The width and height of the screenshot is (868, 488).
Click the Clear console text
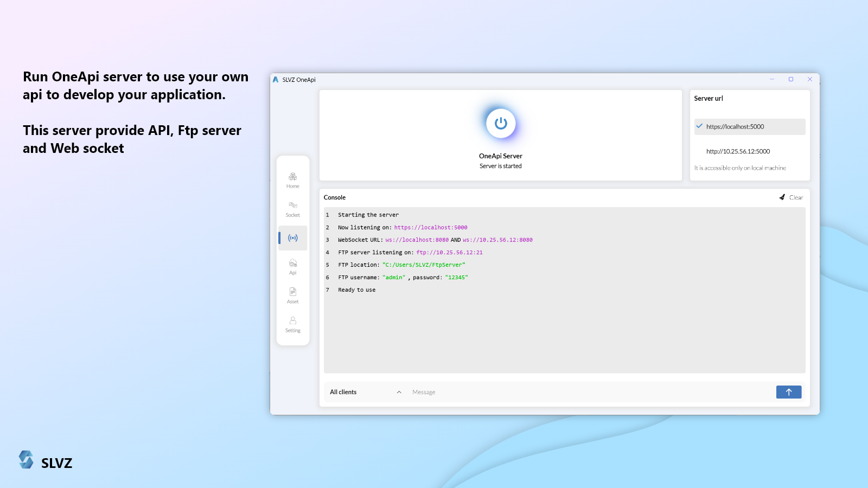[796, 197]
